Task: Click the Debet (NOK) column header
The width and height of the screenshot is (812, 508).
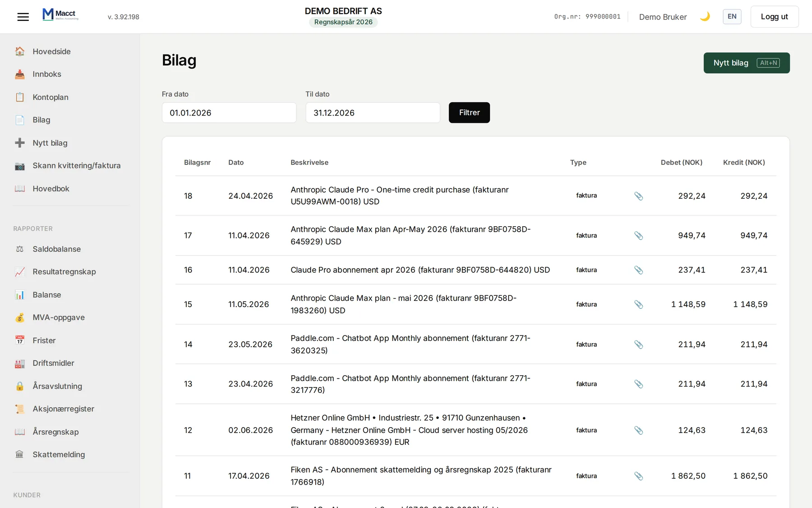Action: tap(682, 163)
